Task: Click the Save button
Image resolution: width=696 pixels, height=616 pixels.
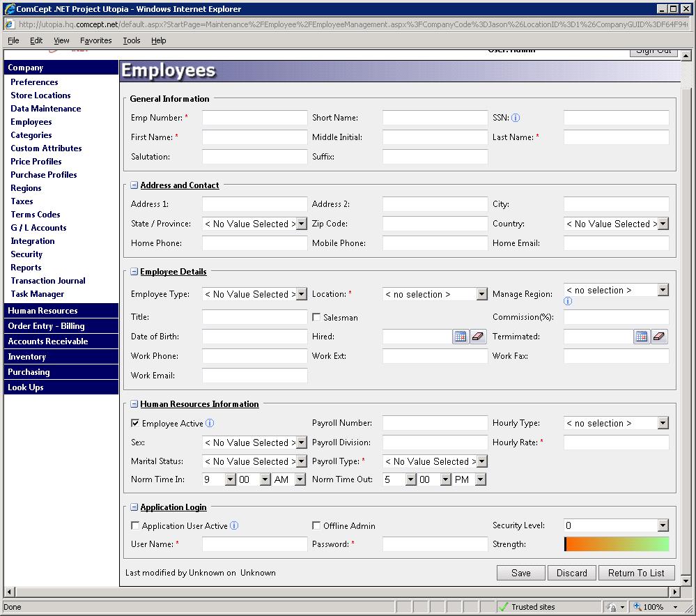Action: (521, 573)
